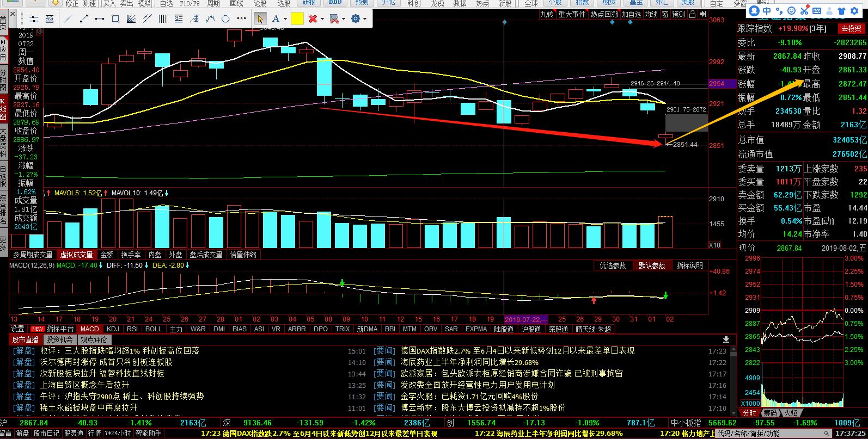The image size is (868, 439).
Task: Select the line segment with endpoints tool
Action: [84, 18]
